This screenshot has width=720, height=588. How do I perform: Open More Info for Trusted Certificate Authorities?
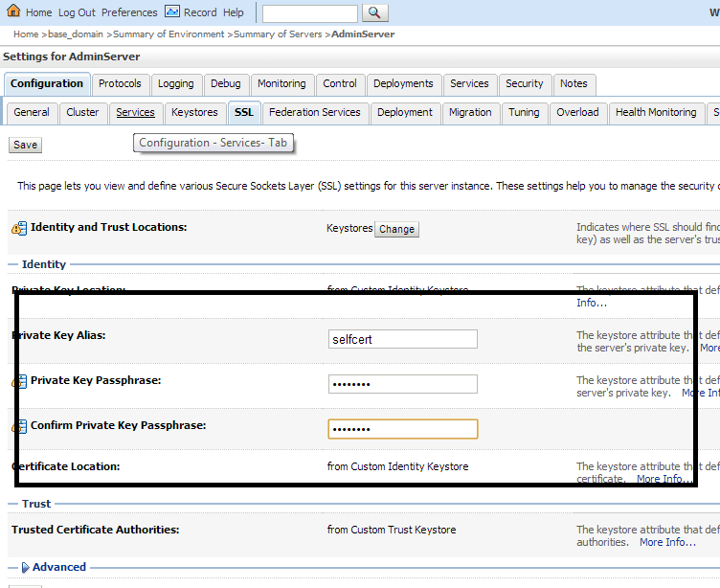668,543
